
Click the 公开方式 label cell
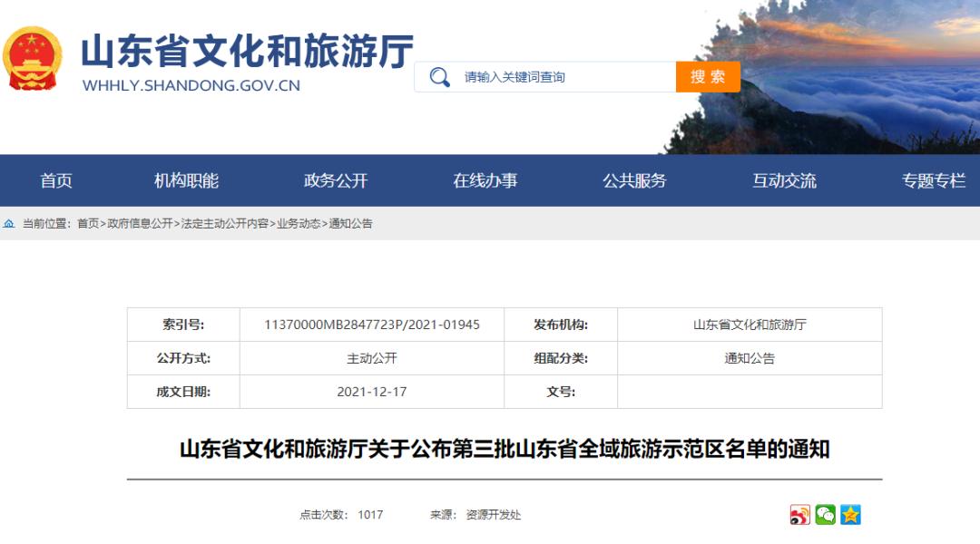[x=183, y=358]
